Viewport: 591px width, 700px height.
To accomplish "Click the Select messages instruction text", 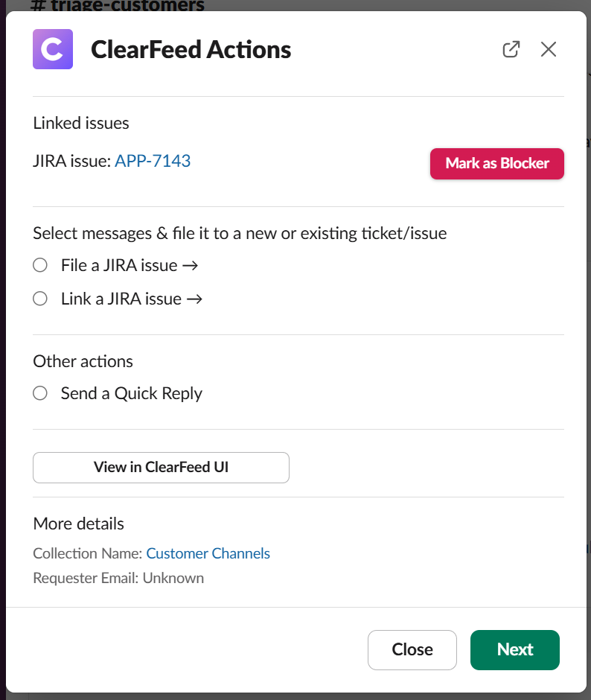I will click(240, 233).
